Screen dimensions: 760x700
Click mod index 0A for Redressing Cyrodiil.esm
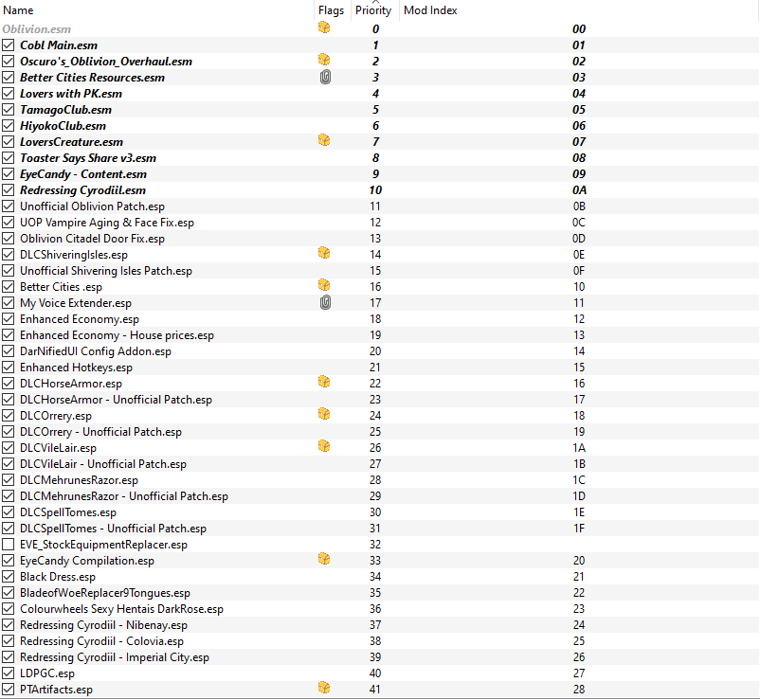tap(579, 190)
